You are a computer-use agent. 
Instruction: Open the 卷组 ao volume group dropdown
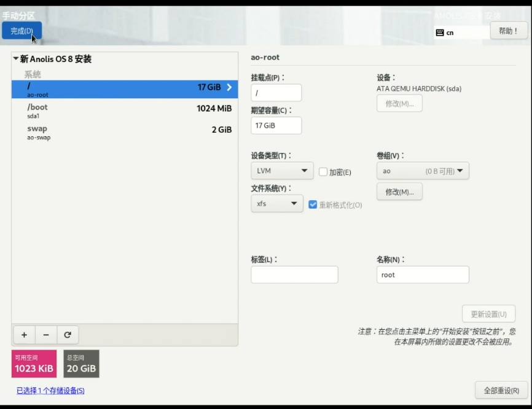pyautogui.click(x=422, y=171)
